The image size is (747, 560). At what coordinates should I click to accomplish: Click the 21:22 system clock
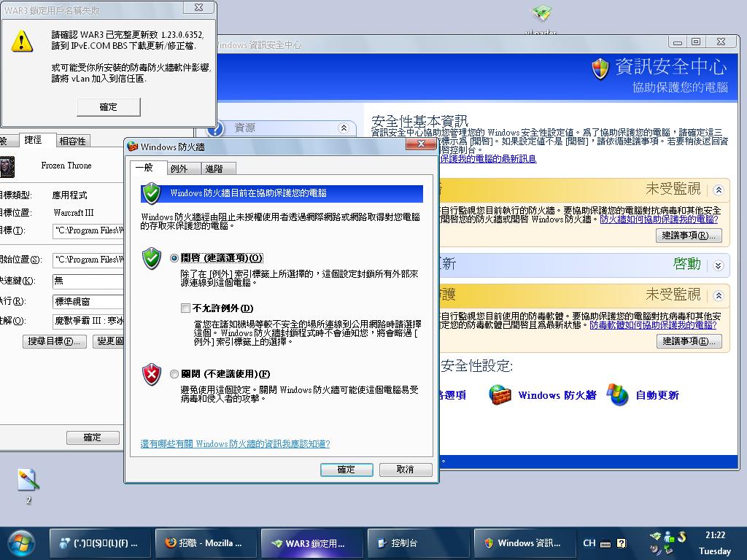point(715,535)
